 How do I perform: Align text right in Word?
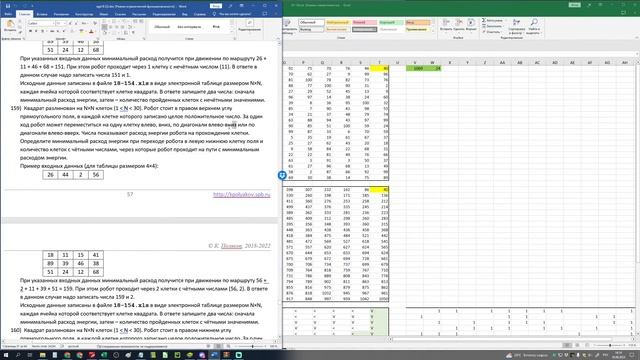[117, 27]
